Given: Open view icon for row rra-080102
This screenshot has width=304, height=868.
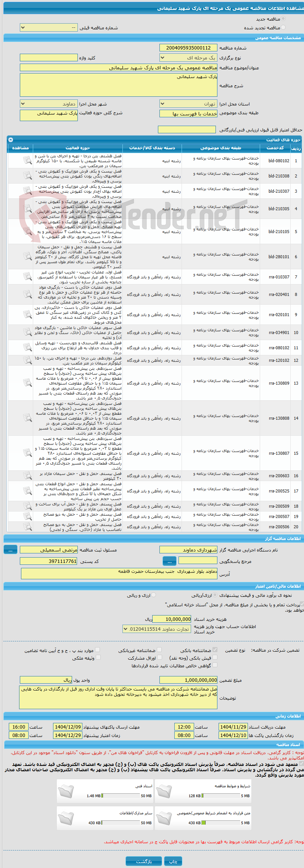Looking at the screenshot, I should tap(27, 348).
